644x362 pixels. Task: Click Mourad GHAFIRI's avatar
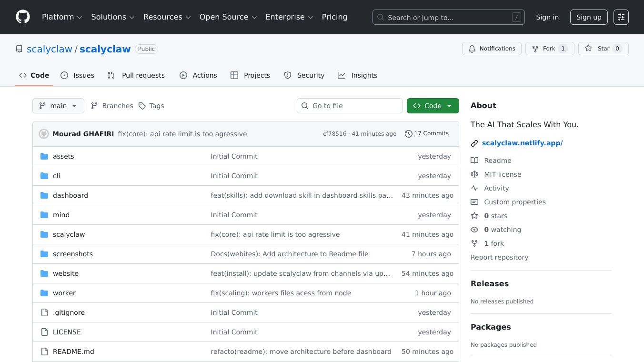[x=44, y=134]
